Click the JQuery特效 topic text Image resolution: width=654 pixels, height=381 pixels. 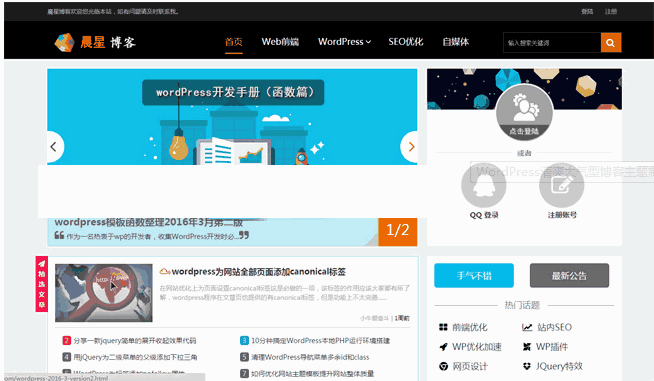(559, 366)
